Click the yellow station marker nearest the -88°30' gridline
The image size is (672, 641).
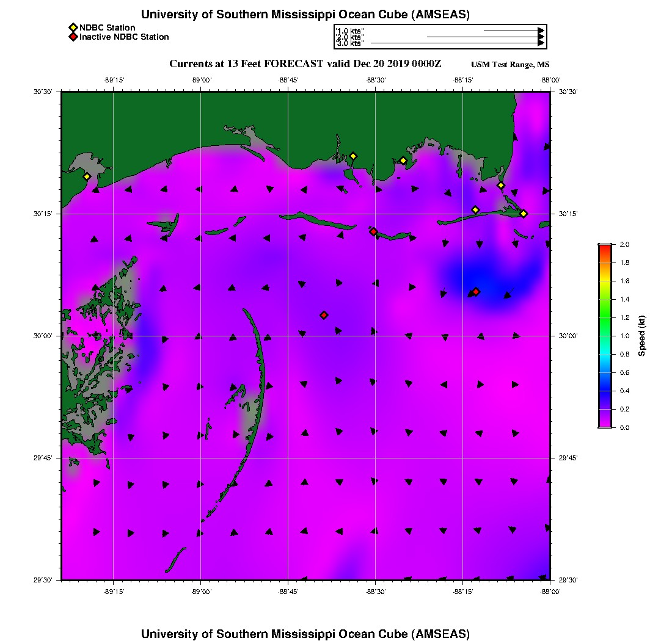(x=353, y=156)
